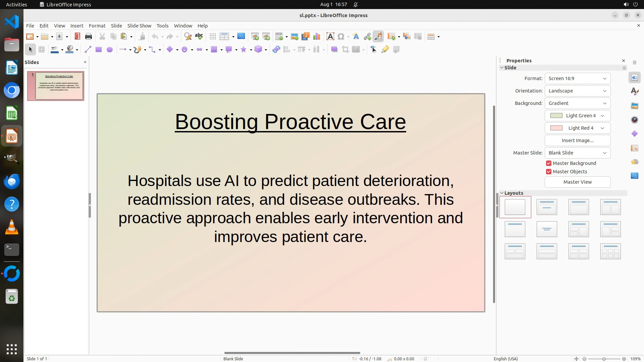Click the Master View button
This screenshot has height=362, width=644.
click(577, 182)
